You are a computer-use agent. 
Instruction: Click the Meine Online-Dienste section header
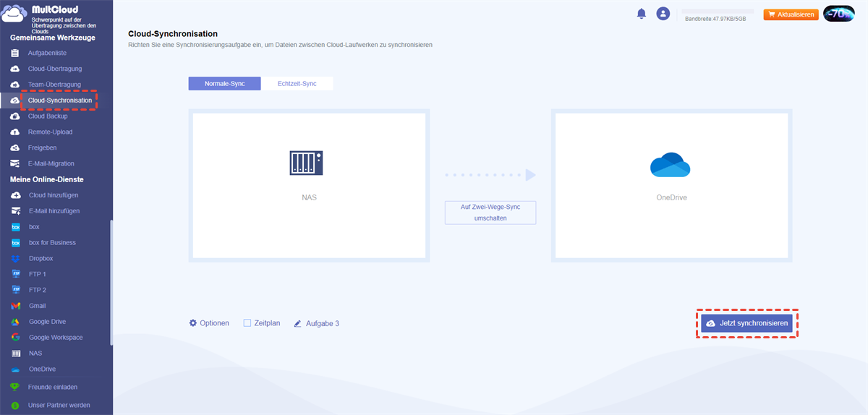(x=47, y=179)
